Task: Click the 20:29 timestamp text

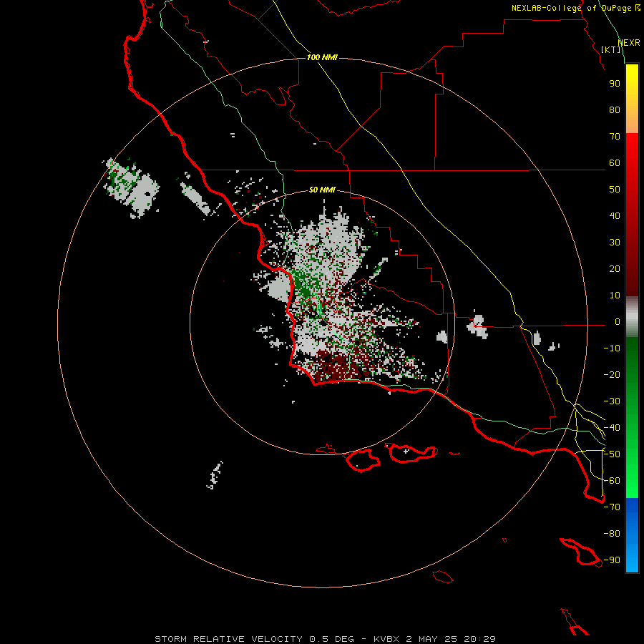Action: [x=479, y=639]
